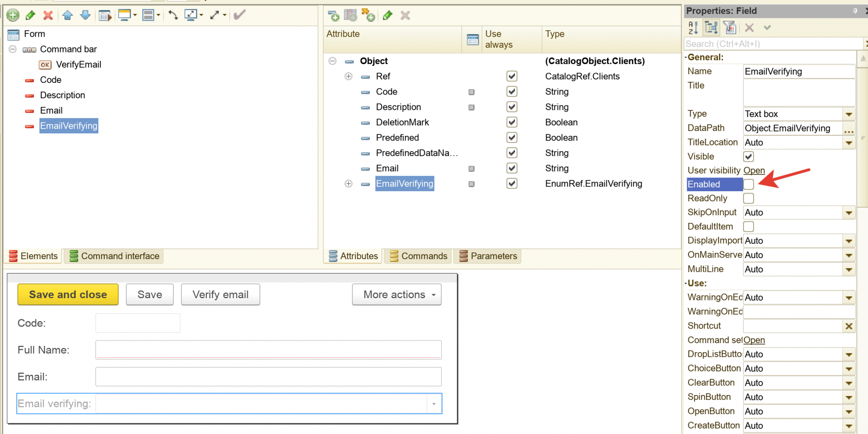Viewport: 868px width, 434px height.
Task: Toggle the DefaultItem checkbox
Action: tap(748, 226)
